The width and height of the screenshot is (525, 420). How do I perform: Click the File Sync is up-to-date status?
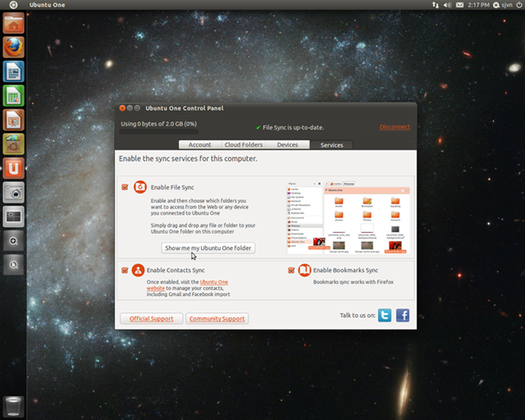point(290,128)
